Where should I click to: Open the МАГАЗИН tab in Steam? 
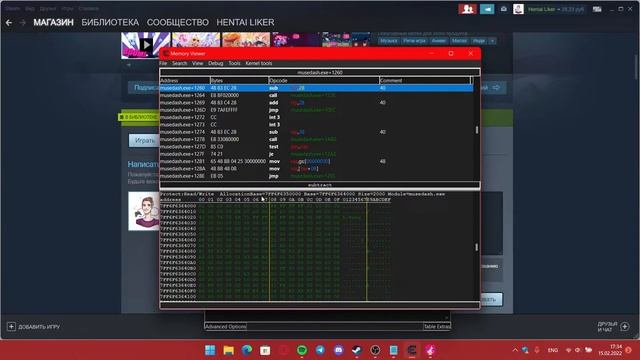point(53,22)
